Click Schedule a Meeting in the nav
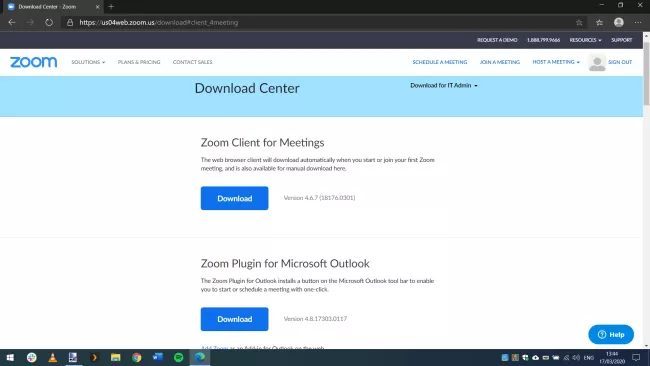 click(440, 62)
